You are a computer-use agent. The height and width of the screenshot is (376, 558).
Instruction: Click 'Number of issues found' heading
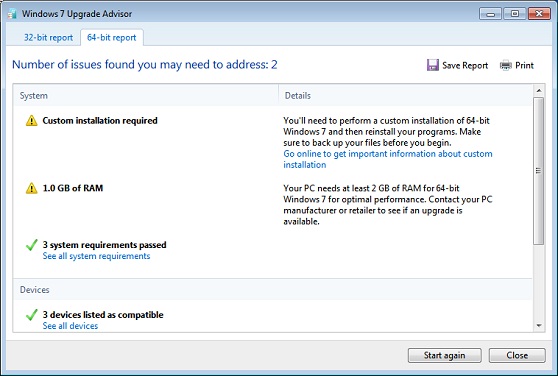click(144, 65)
